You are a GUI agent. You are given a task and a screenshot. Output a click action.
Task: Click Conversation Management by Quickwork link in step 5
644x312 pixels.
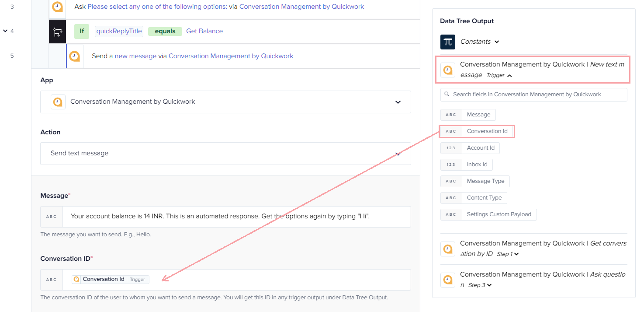point(231,56)
